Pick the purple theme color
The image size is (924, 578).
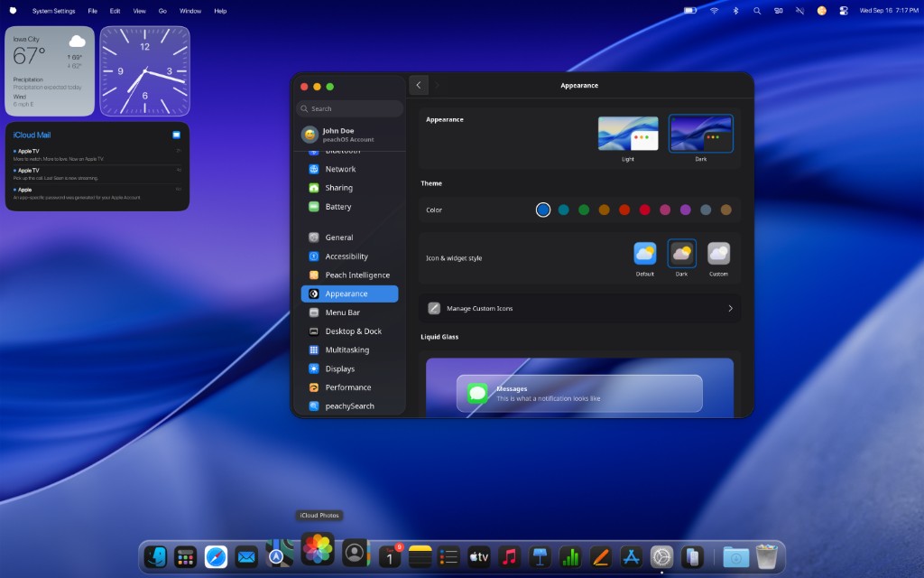pyautogui.click(x=686, y=210)
